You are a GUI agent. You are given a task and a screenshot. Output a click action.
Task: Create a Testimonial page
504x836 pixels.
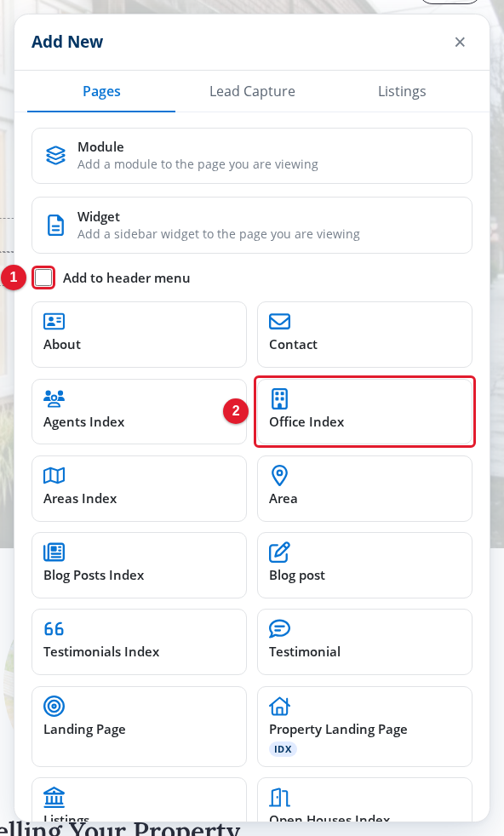pos(364,642)
